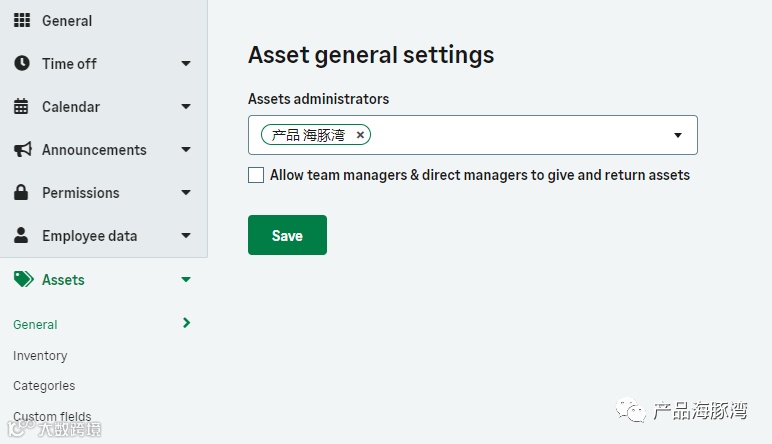Expand the Permissions section arrow
The image size is (772, 444).
pyautogui.click(x=185, y=193)
